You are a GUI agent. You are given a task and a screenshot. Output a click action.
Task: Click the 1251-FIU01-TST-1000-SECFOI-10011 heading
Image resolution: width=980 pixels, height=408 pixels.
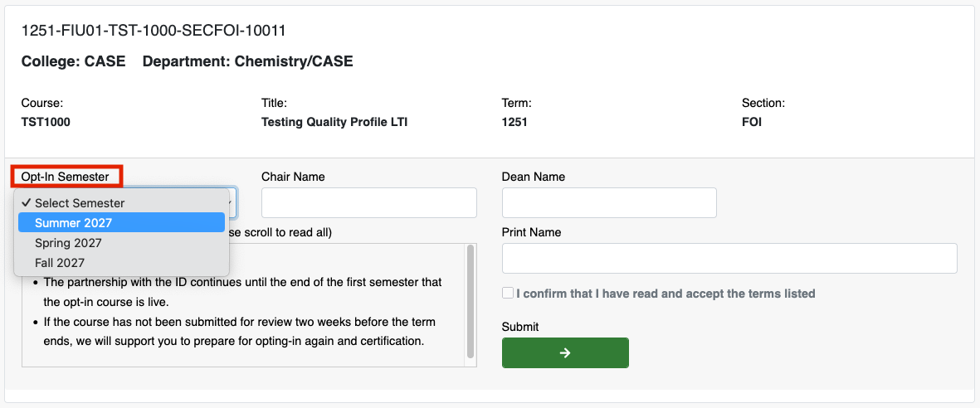(x=154, y=31)
